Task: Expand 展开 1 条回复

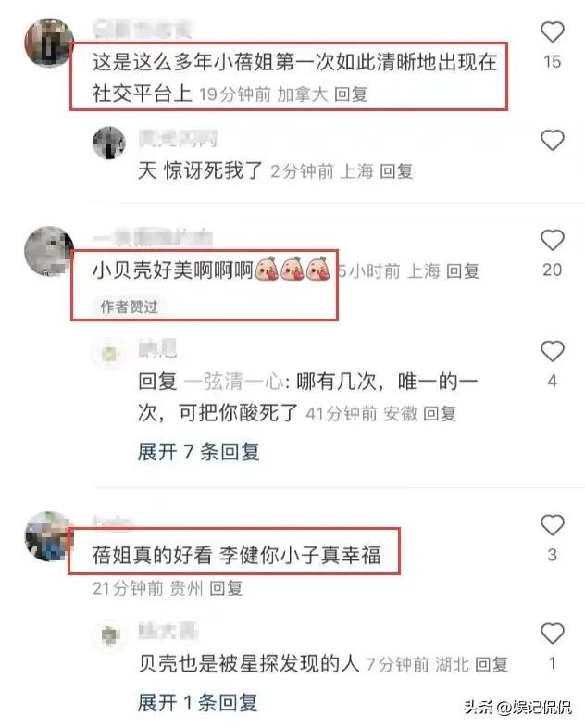Action: (198, 702)
